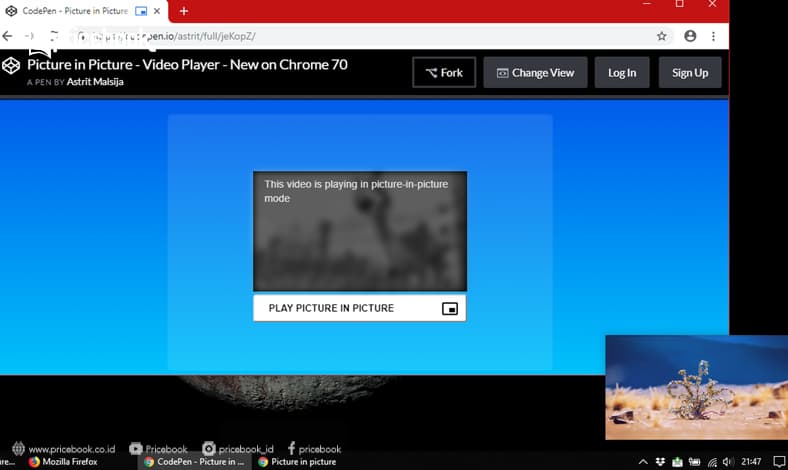
Task: Go back to the previous page
Action: pos(8,36)
